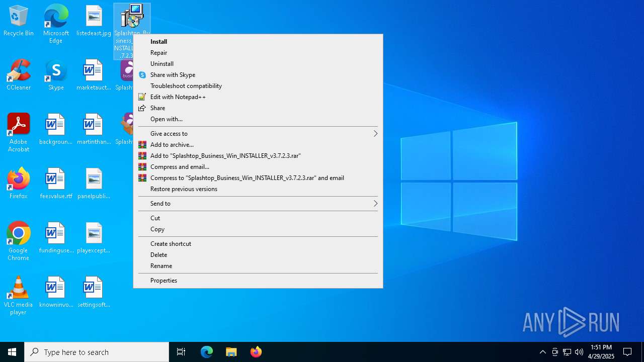Screen dimensions: 644x362
Task: Click the Show desktop strip
Action: pyautogui.click(x=642, y=352)
